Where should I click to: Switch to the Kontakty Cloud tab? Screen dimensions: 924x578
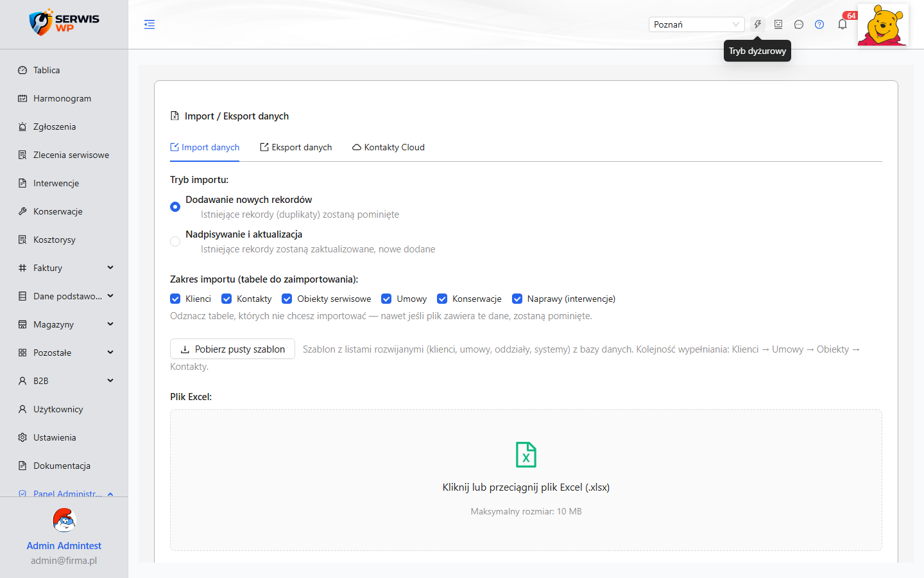(x=388, y=147)
